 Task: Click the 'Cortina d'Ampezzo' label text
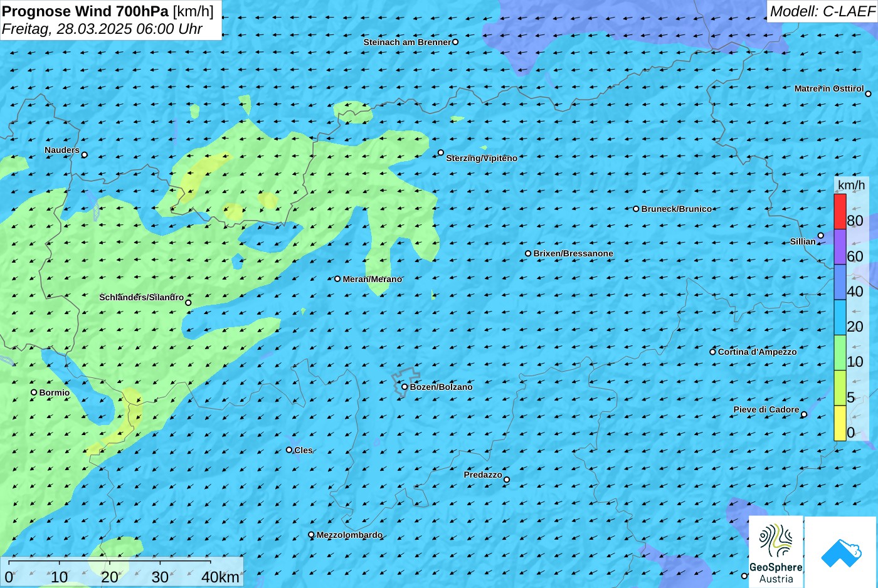[758, 352]
